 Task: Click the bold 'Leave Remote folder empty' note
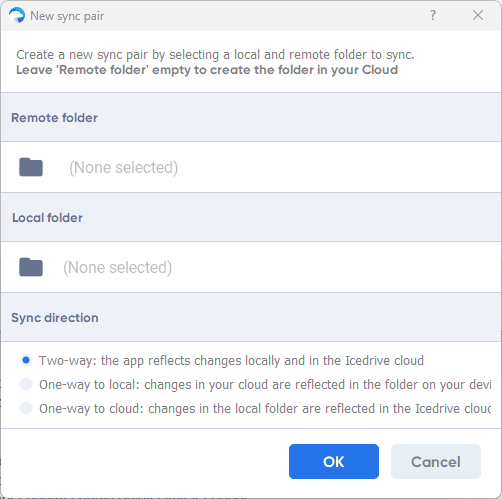pyautogui.click(x=207, y=70)
